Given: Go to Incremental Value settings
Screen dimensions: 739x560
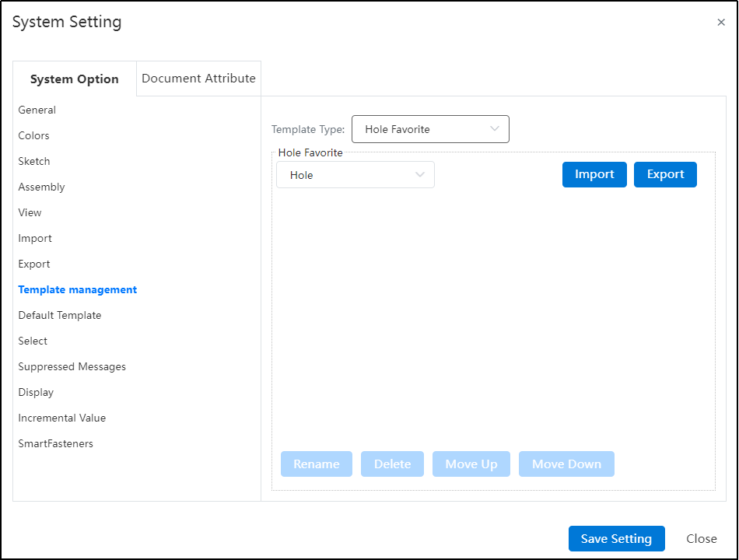Looking at the screenshot, I should pos(61,418).
